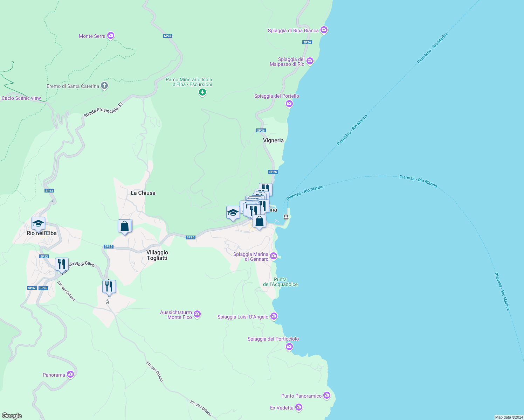
Task: Click the Parco Minerario Isola d'Elba text
Action: click(x=189, y=82)
